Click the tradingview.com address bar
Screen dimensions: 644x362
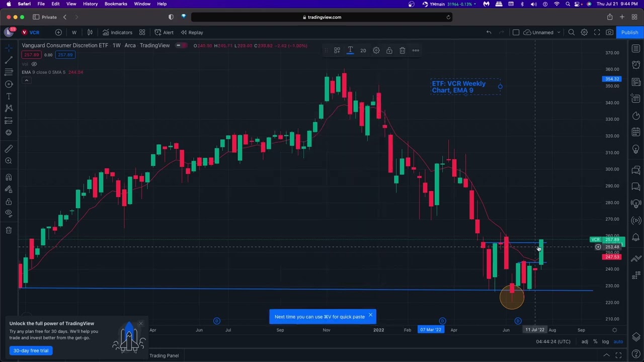coord(322,17)
